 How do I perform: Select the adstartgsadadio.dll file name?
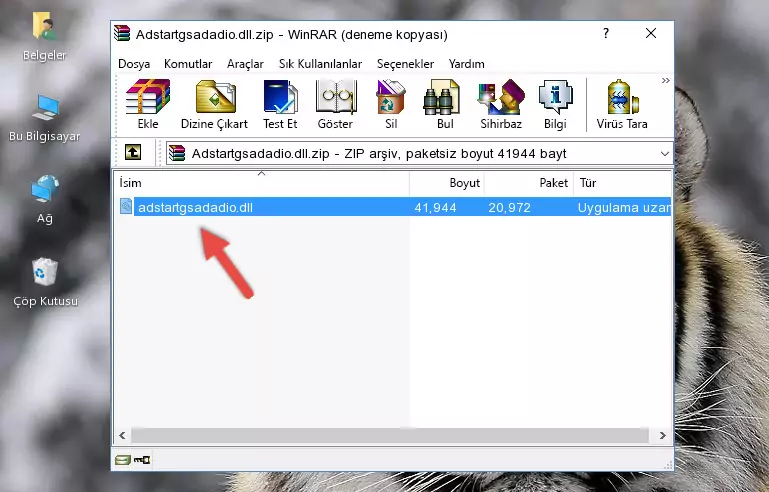point(195,207)
